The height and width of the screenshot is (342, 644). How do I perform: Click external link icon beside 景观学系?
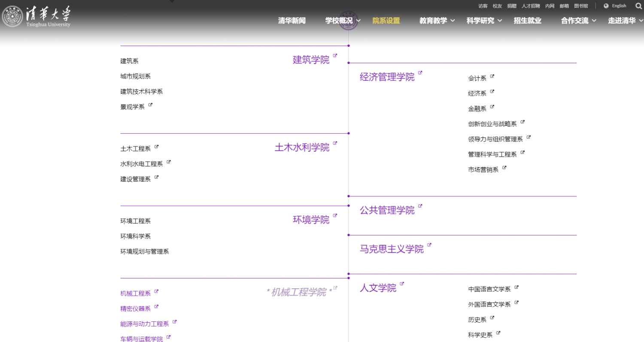click(x=150, y=104)
